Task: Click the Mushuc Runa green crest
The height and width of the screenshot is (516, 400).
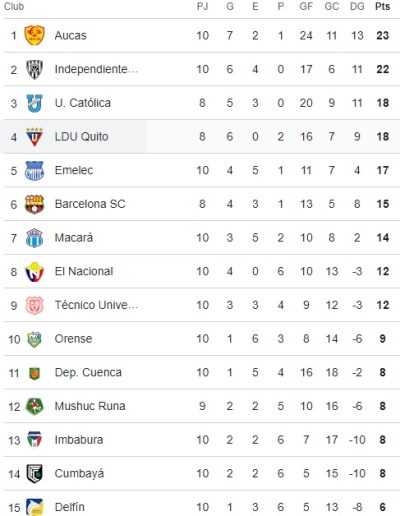Action: [34, 406]
